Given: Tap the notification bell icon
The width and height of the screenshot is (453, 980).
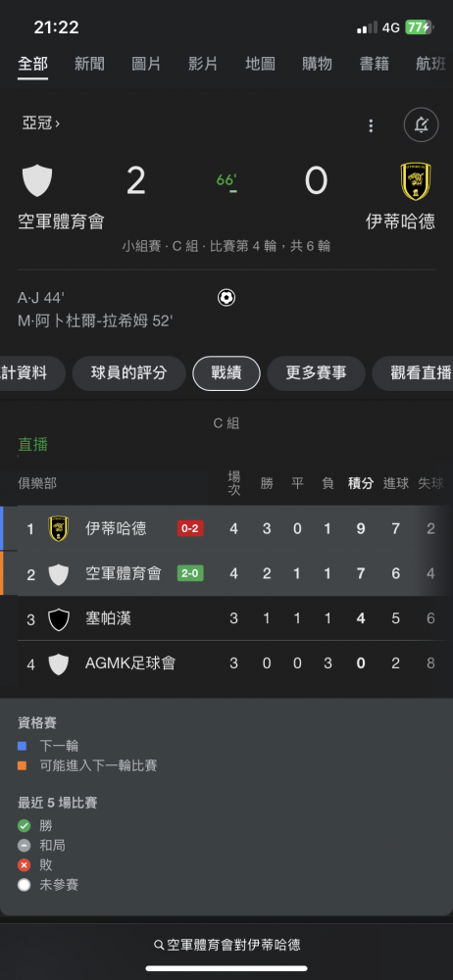Looking at the screenshot, I should 421,125.
